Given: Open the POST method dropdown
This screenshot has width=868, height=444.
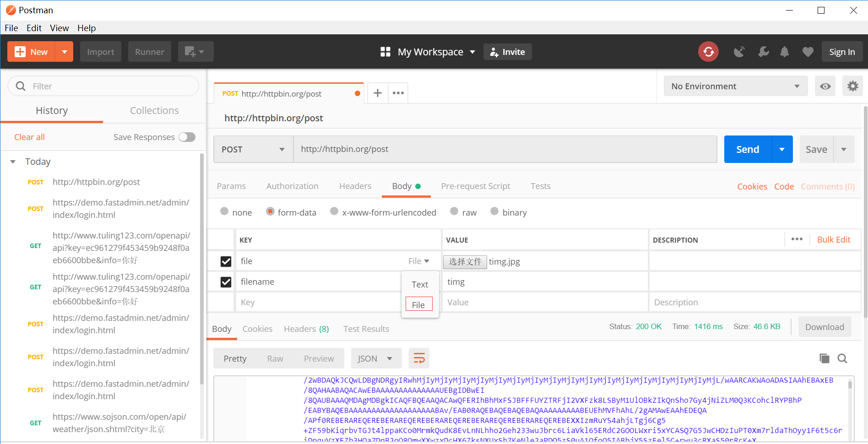Looking at the screenshot, I should pos(253,149).
